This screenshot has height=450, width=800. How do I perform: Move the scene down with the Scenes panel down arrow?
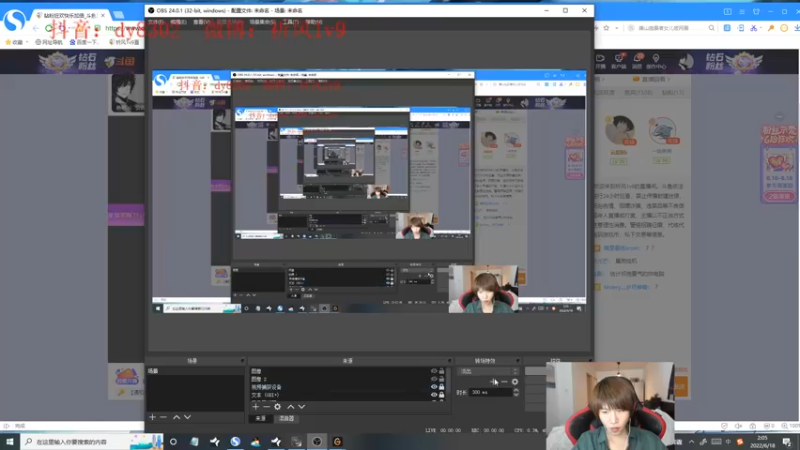point(187,417)
